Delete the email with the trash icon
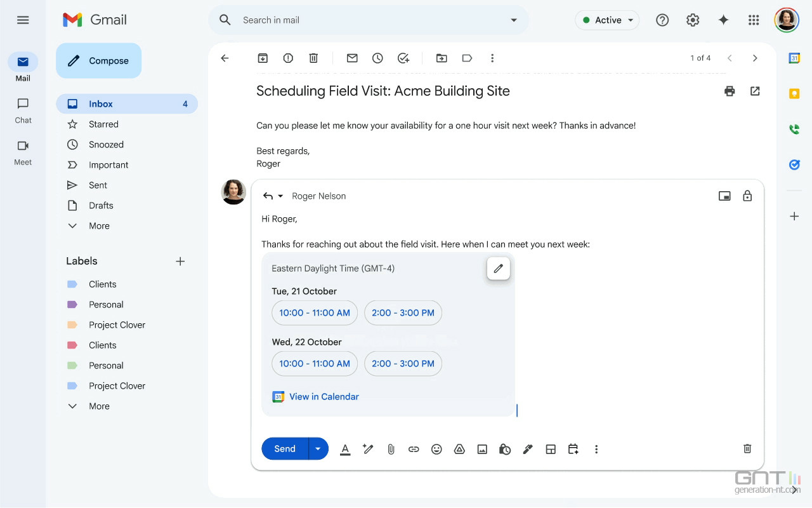 coord(313,58)
